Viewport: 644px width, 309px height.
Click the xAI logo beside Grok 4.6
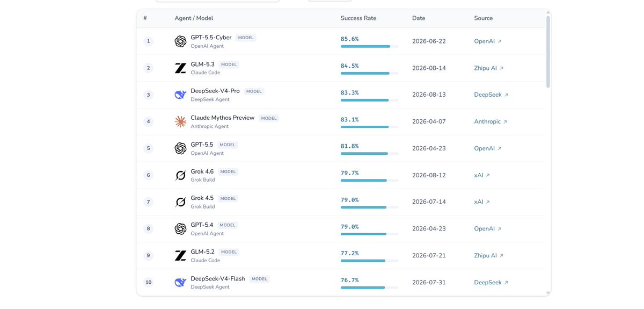pyautogui.click(x=180, y=175)
